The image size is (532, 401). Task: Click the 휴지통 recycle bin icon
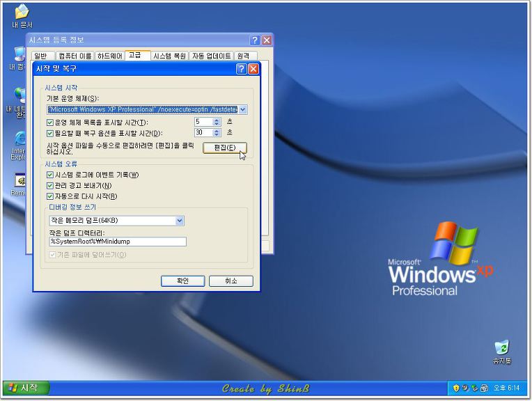(x=501, y=347)
